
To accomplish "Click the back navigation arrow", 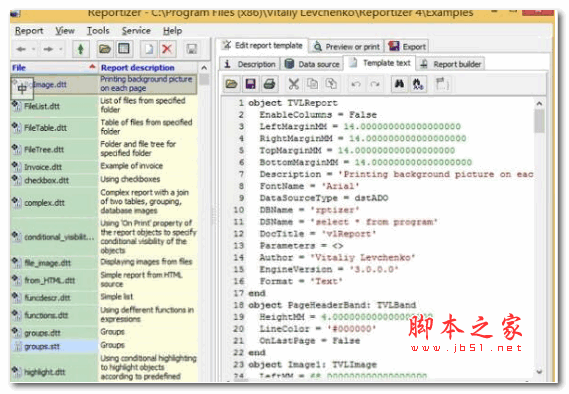I will pos(21,49).
